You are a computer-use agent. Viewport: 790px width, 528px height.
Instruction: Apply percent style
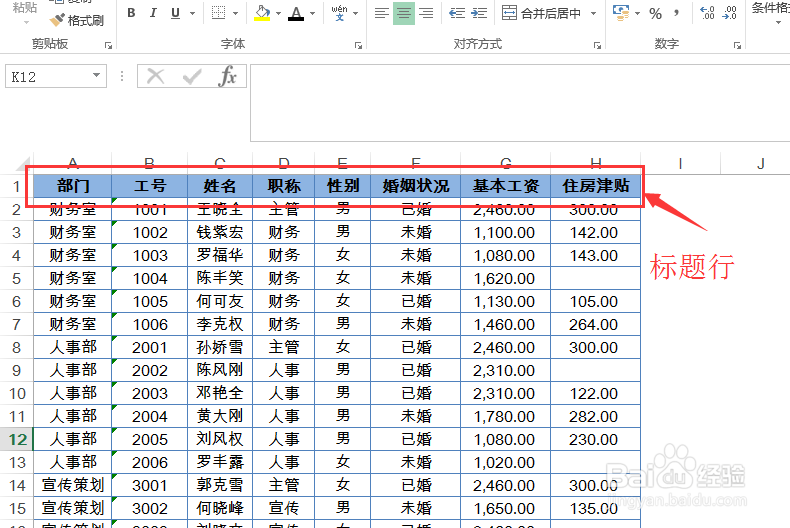pyautogui.click(x=655, y=14)
